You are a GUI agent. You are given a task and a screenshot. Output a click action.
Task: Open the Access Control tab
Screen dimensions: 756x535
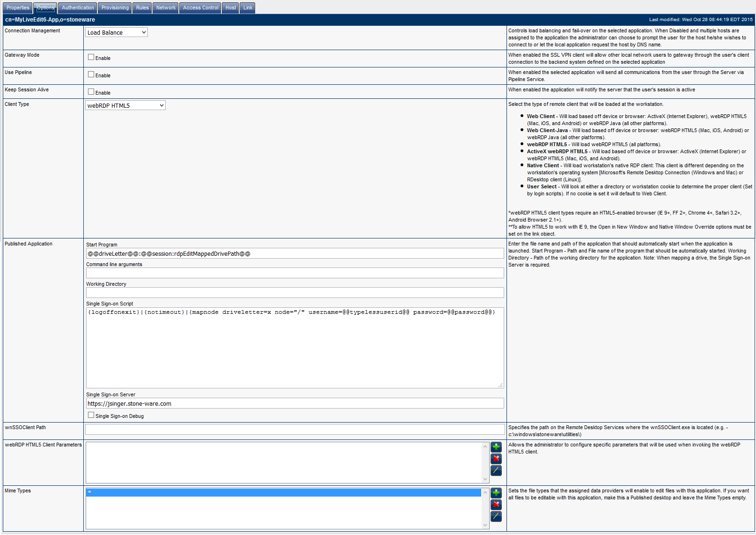coord(200,8)
